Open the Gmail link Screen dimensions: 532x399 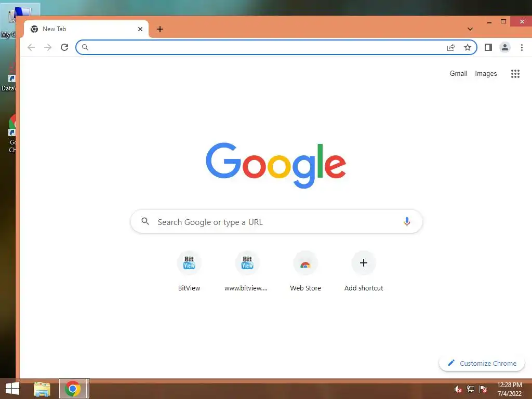pyautogui.click(x=458, y=74)
